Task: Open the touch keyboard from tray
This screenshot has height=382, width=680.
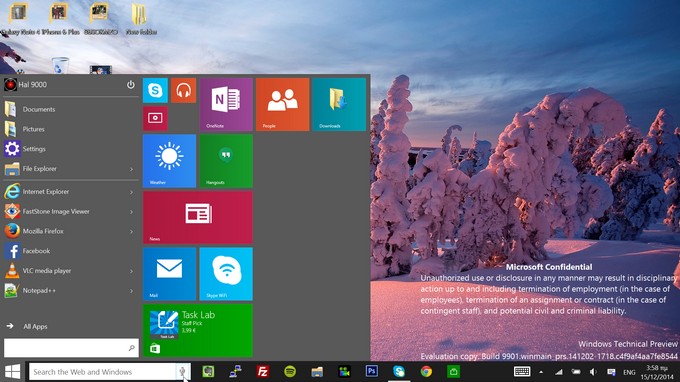Action: 522,372
